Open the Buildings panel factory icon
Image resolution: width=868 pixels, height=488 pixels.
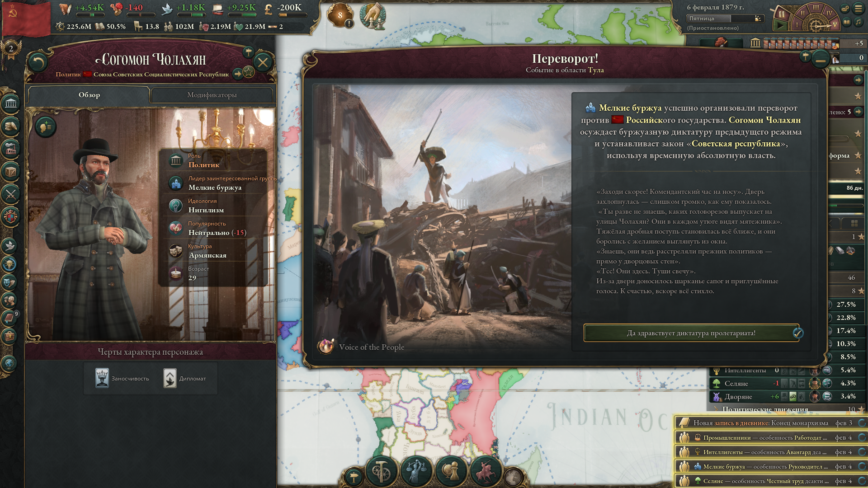click(10, 149)
